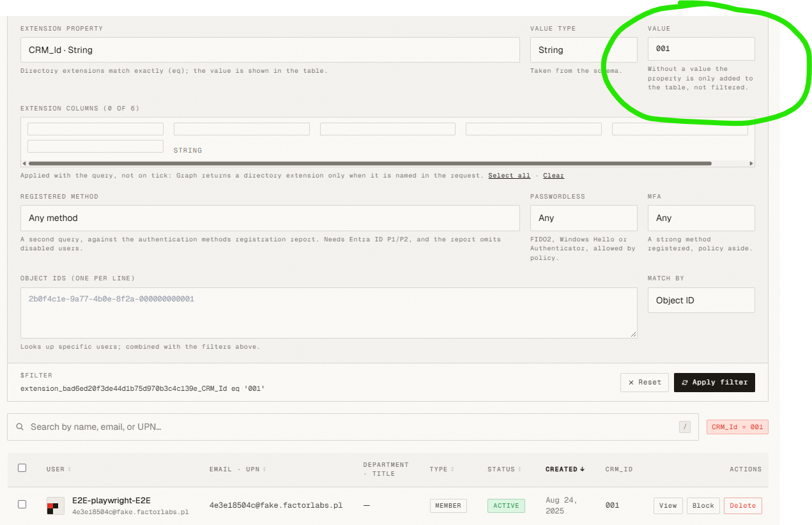View the E2E-playwright-E2E user
Viewport: 812px width, 525px height.
(668, 506)
